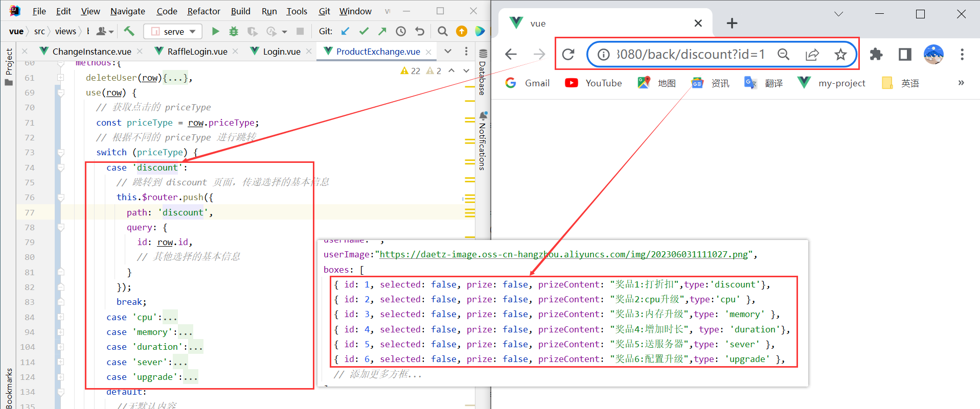Click the colorful Code With Me icon
The image size is (980, 409).
(x=480, y=32)
